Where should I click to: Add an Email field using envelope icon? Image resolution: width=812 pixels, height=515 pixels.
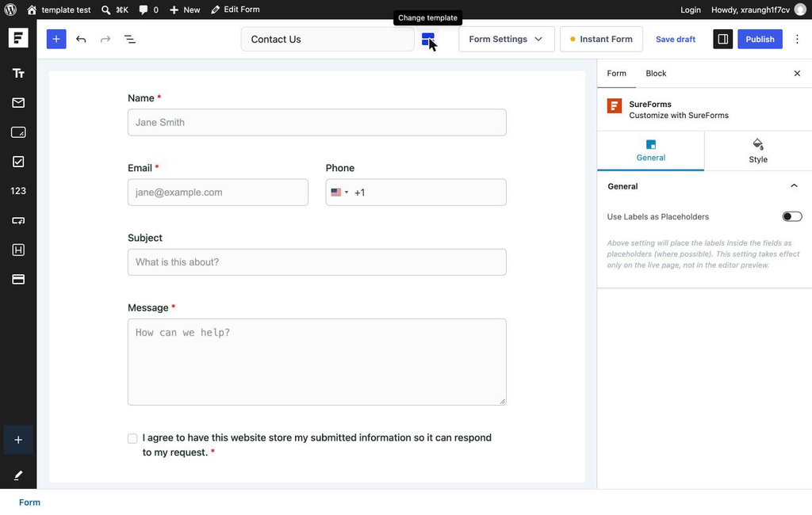18,103
